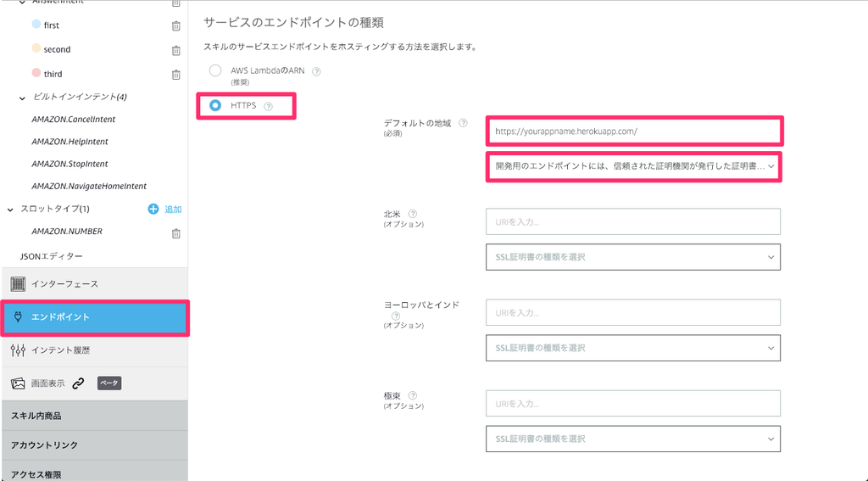Collapse the ビルトインインテント(4) group
868x481 pixels.
coord(22,98)
